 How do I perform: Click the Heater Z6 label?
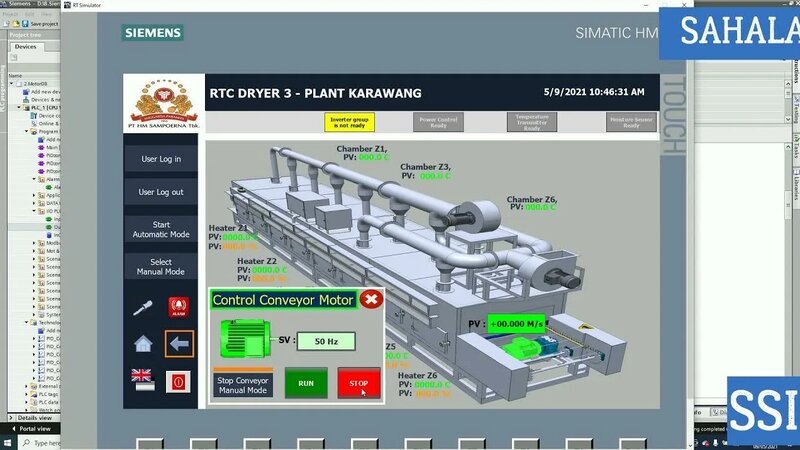tap(417, 375)
